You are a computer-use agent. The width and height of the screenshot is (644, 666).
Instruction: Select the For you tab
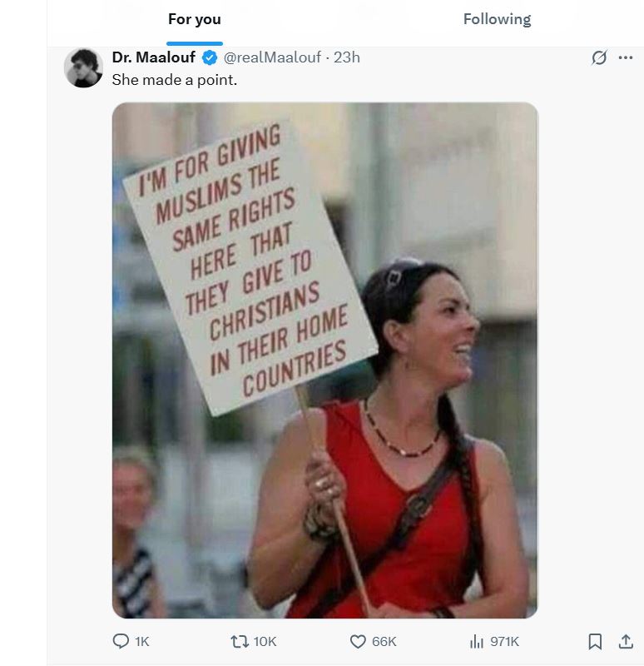click(x=195, y=19)
